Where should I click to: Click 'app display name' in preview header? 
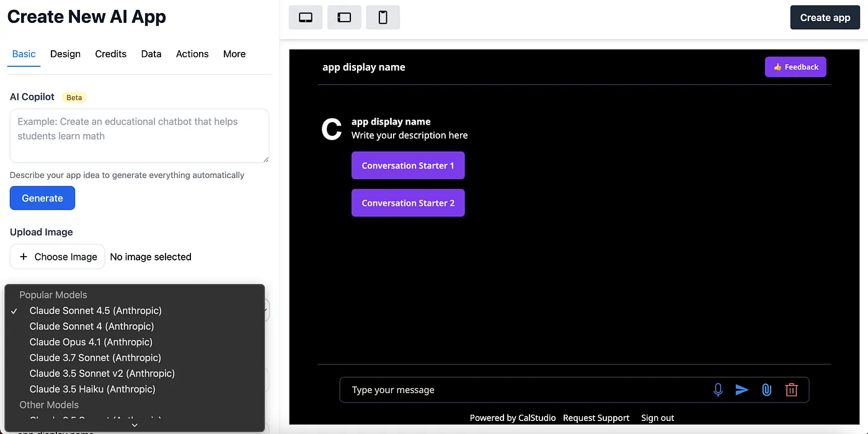(x=364, y=67)
